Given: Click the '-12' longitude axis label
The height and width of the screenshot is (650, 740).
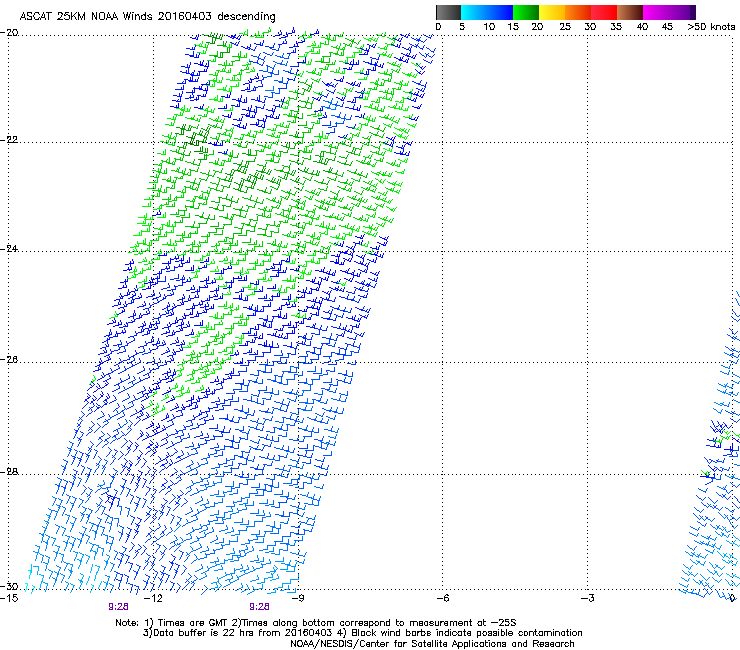Looking at the screenshot, I should pos(153,598).
